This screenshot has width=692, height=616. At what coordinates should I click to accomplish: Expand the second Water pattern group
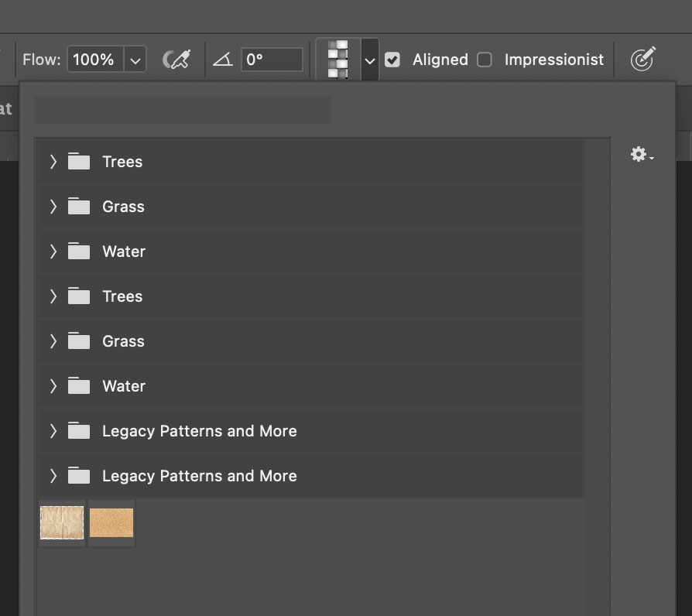pyautogui.click(x=53, y=385)
